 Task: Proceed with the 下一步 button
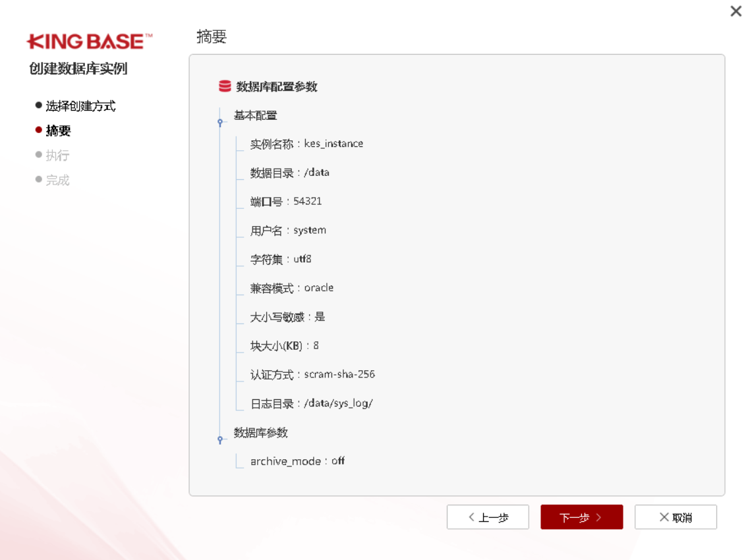point(581,518)
